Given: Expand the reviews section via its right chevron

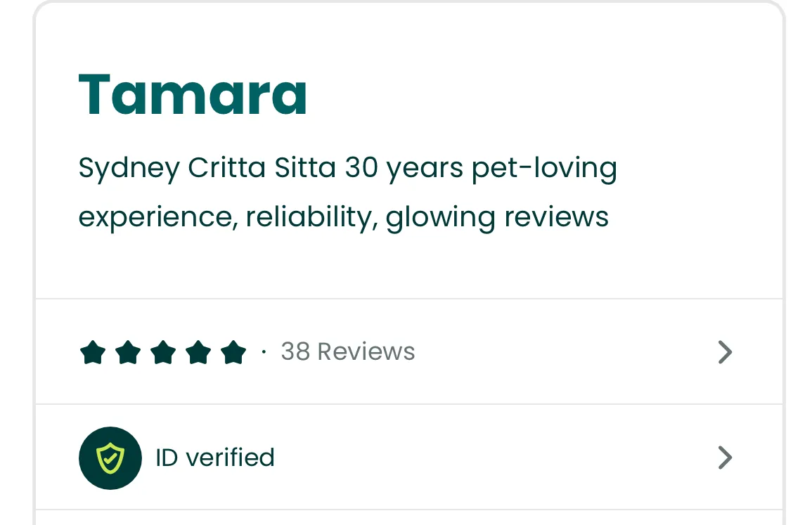Looking at the screenshot, I should [725, 352].
